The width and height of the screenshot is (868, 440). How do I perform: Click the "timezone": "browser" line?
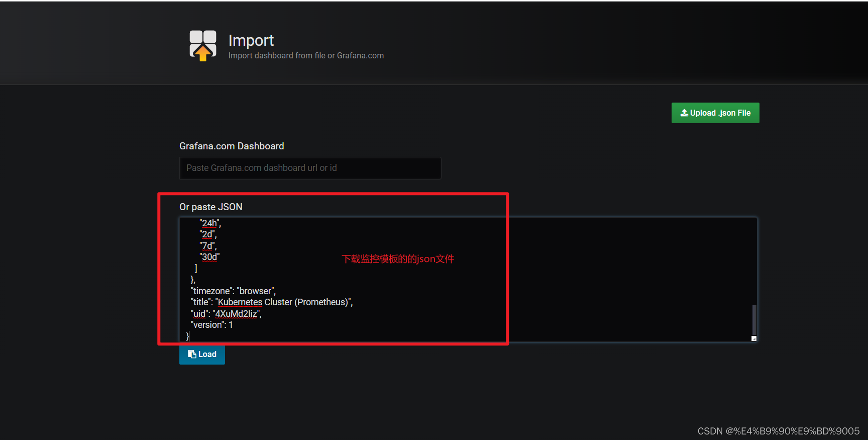click(233, 291)
